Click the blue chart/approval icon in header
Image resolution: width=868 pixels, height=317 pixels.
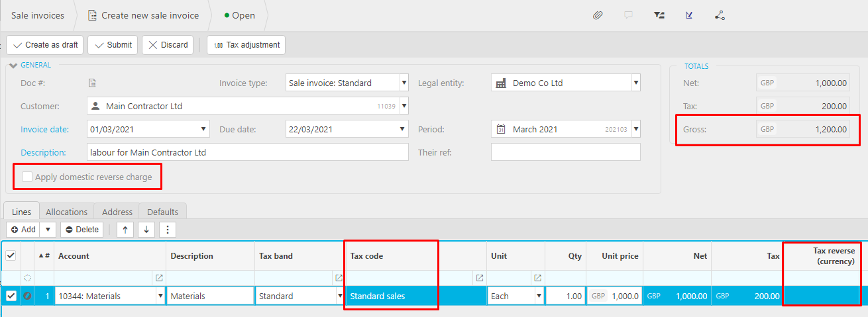[689, 15]
